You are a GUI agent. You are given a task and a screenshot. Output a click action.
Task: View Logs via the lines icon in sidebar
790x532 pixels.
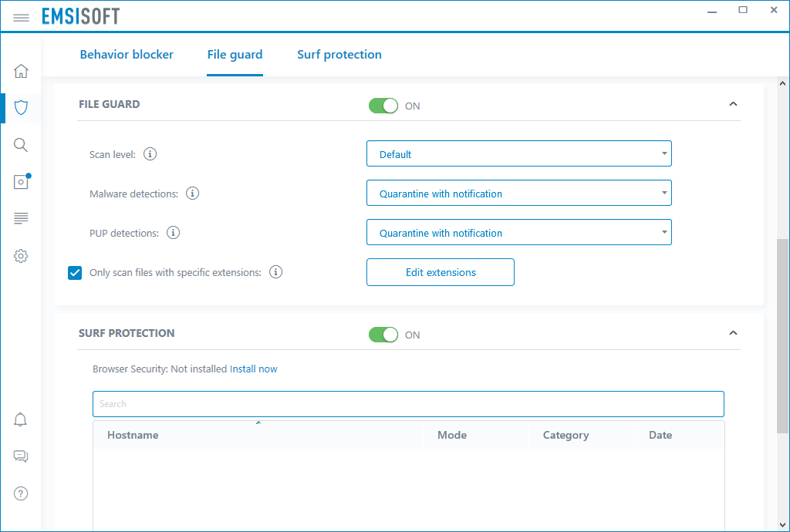[x=21, y=218]
